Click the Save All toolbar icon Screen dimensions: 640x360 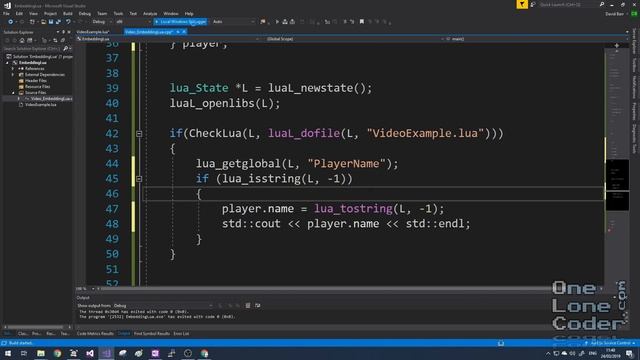click(58, 22)
